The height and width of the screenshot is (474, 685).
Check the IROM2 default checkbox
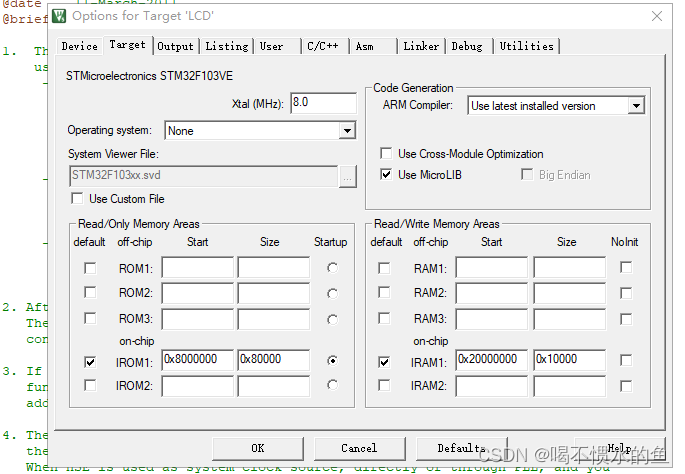pos(90,386)
